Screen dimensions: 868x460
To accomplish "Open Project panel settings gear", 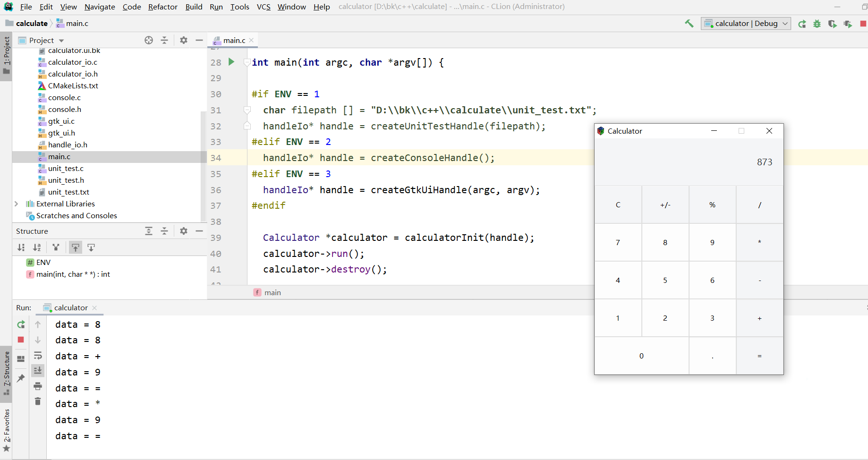I will pyautogui.click(x=184, y=40).
